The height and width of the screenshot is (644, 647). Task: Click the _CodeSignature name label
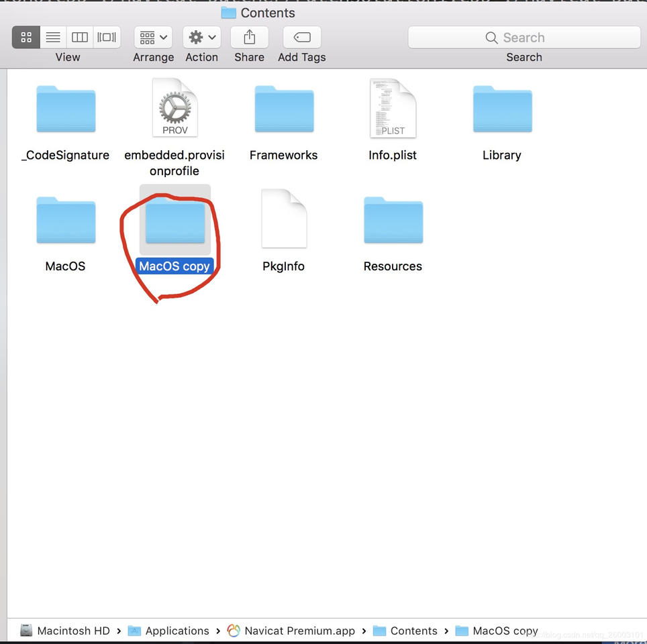tap(65, 155)
